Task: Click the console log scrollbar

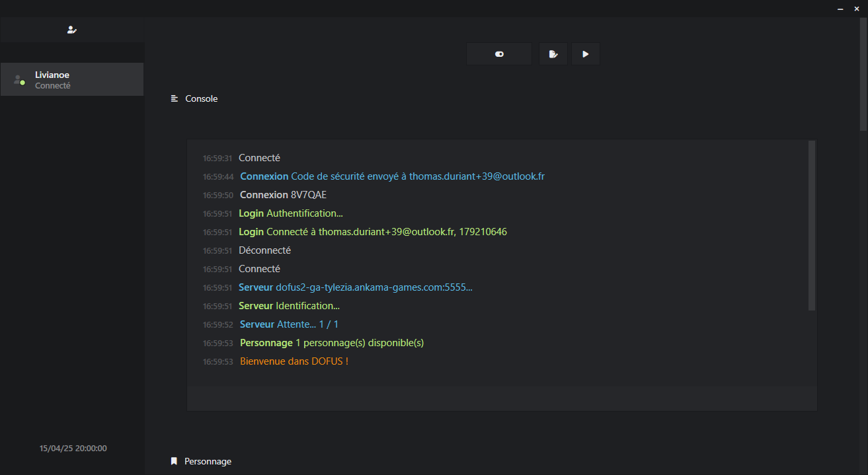Action: (812, 225)
